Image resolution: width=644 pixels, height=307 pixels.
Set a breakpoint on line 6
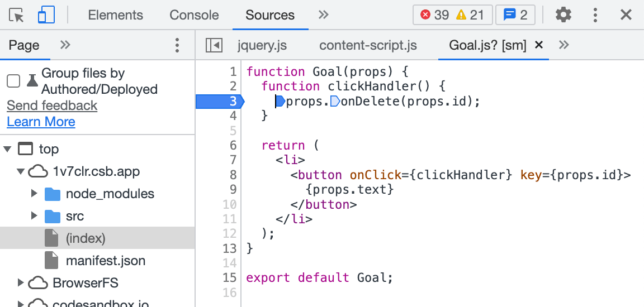coord(233,146)
